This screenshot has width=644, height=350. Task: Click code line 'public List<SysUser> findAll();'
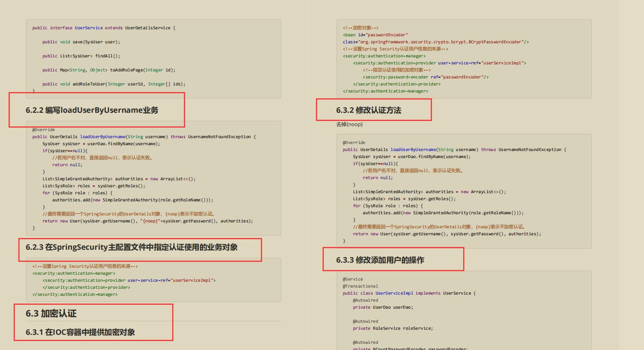pos(81,56)
